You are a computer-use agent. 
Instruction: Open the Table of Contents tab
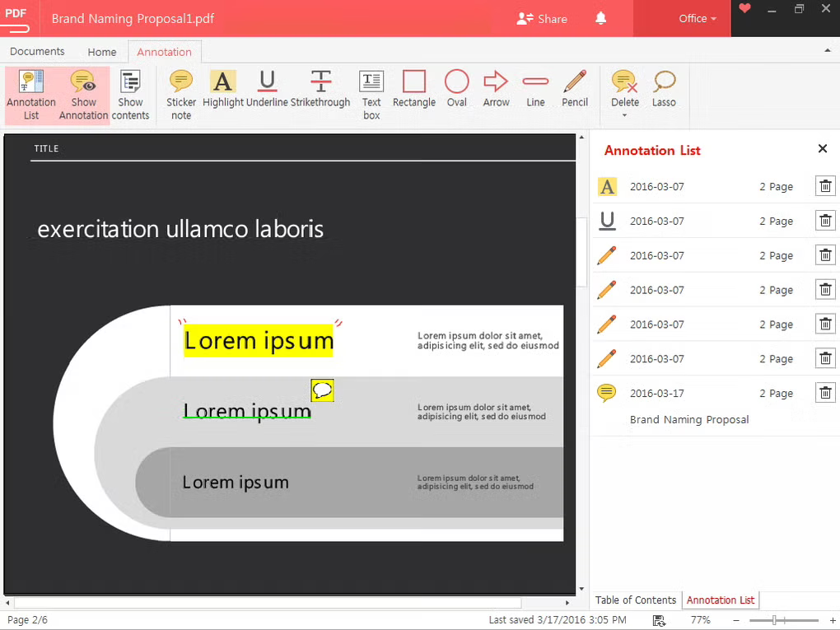pos(635,600)
